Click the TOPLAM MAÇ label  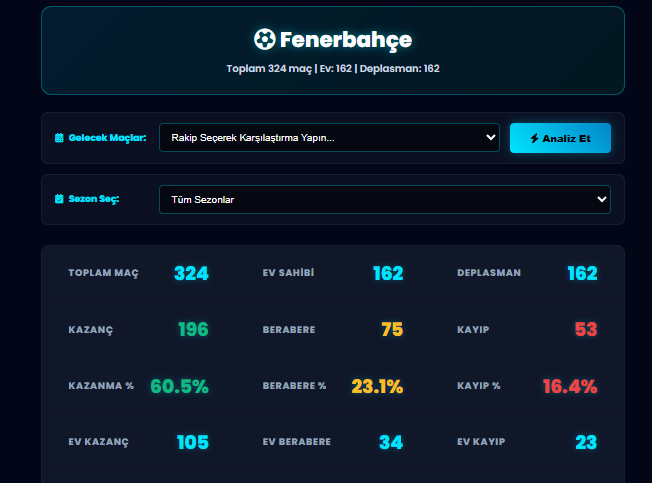(x=104, y=273)
